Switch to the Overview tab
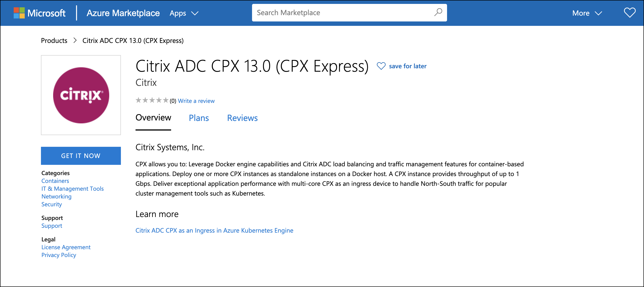This screenshot has width=644, height=287. [153, 118]
